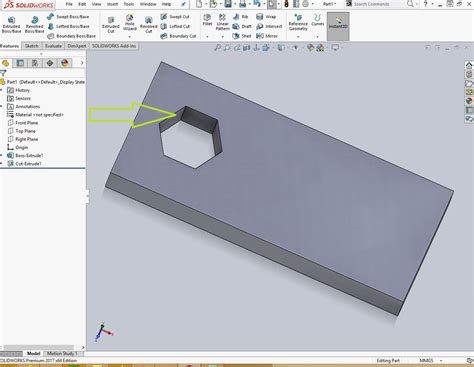Screen dimensions: 474x367
Task: Choose Boundary Boss/Base feature
Action: point(71,36)
